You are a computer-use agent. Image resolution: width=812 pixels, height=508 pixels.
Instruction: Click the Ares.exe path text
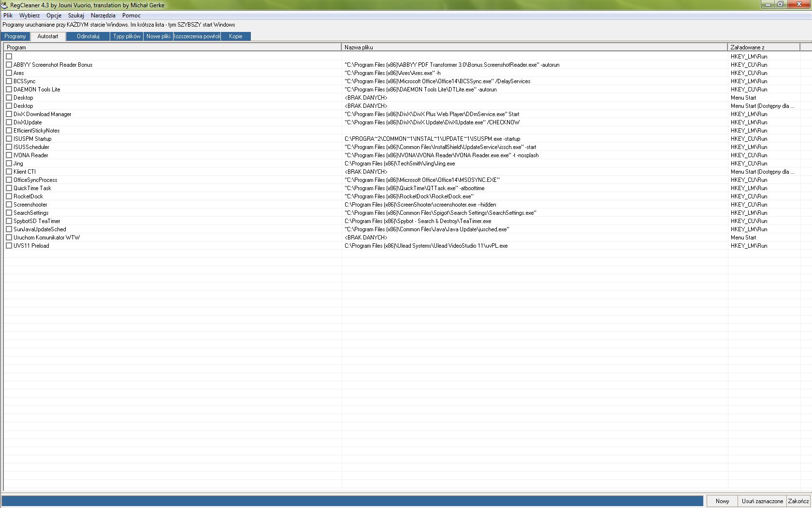[392, 73]
